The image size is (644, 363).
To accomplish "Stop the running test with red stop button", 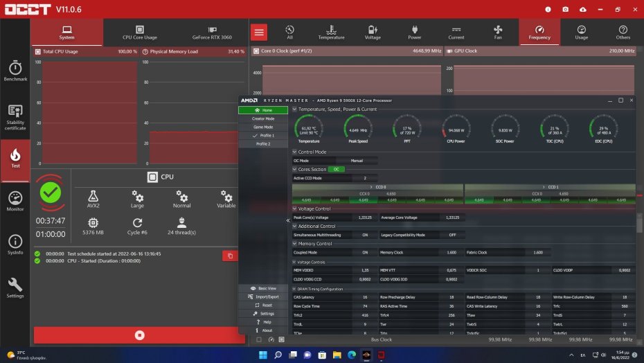I will (140, 335).
